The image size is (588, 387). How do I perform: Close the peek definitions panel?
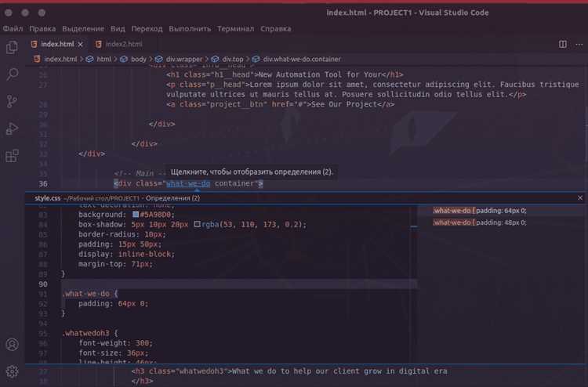point(579,197)
